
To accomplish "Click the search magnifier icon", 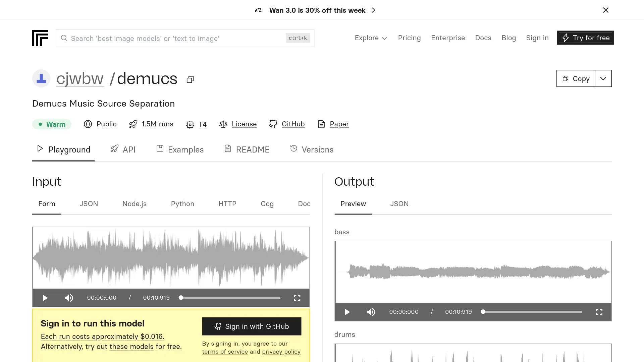I will click(x=64, y=38).
